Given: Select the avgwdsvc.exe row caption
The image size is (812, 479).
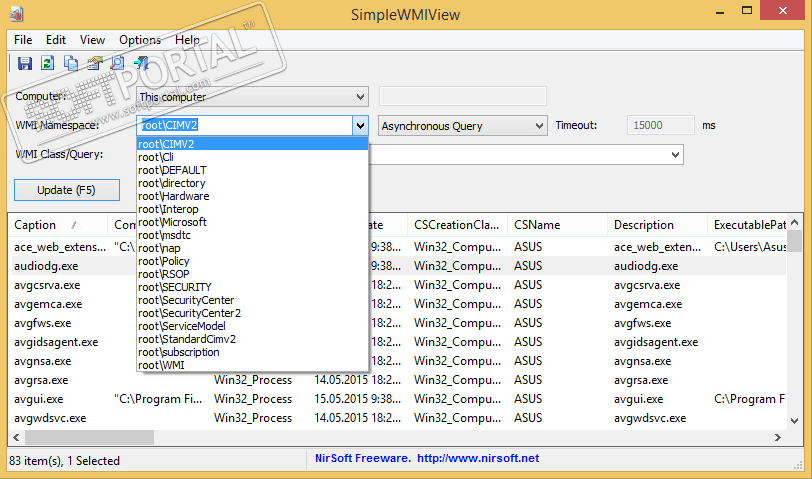Looking at the screenshot, I should coord(50,418).
